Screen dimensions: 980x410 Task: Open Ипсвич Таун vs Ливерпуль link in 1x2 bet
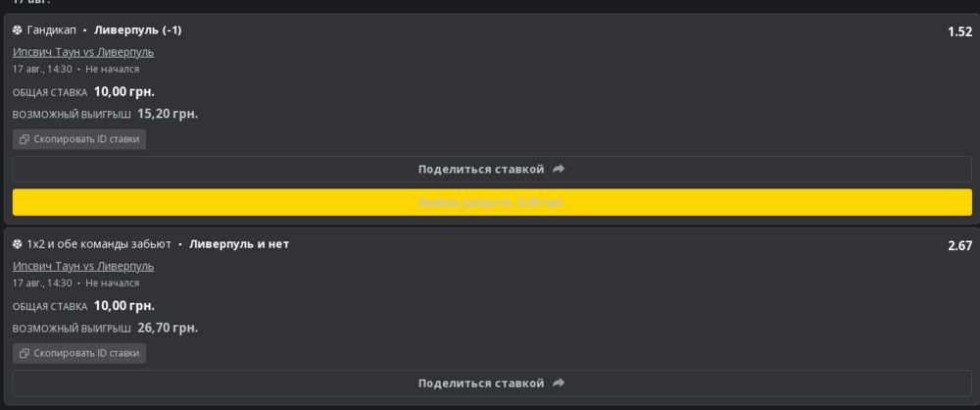(x=83, y=266)
